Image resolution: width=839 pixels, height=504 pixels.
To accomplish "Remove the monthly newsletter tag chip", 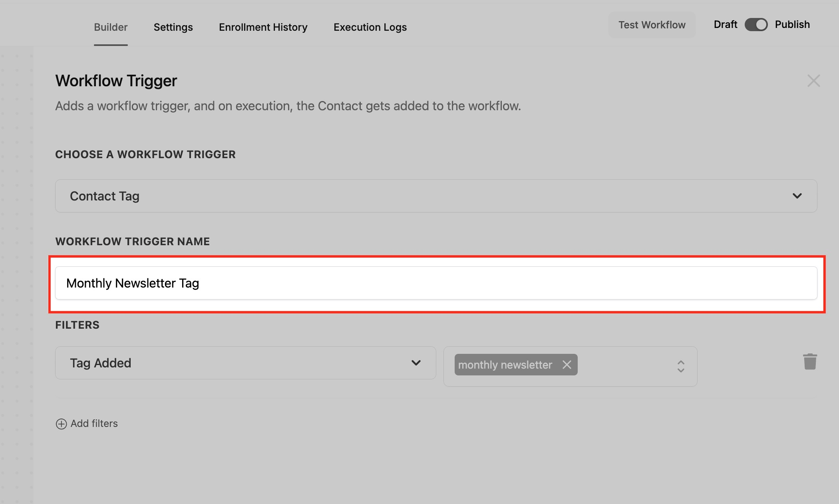I will pyautogui.click(x=567, y=365).
